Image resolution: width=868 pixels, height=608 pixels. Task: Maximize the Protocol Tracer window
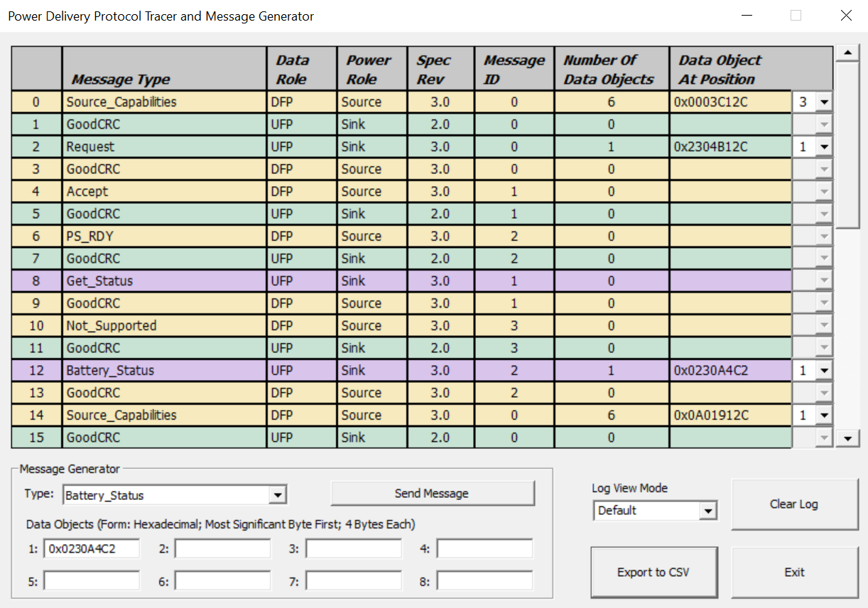[796, 16]
